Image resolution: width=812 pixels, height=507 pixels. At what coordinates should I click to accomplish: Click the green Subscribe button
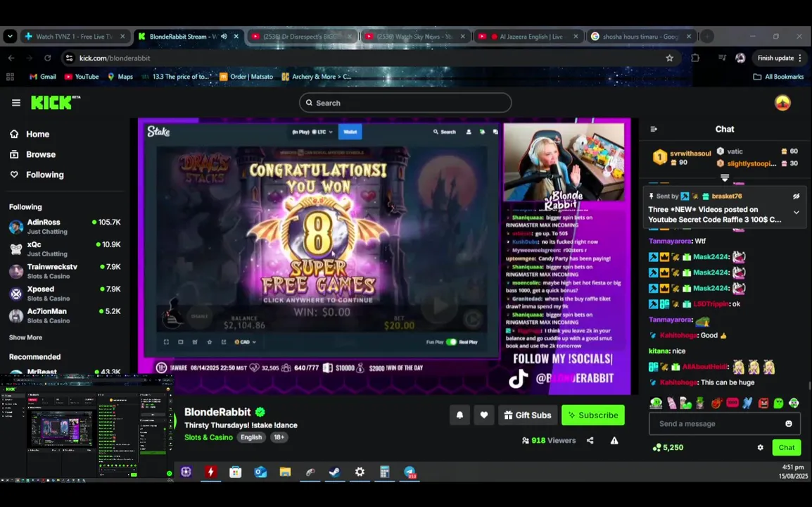(x=593, y=415)
